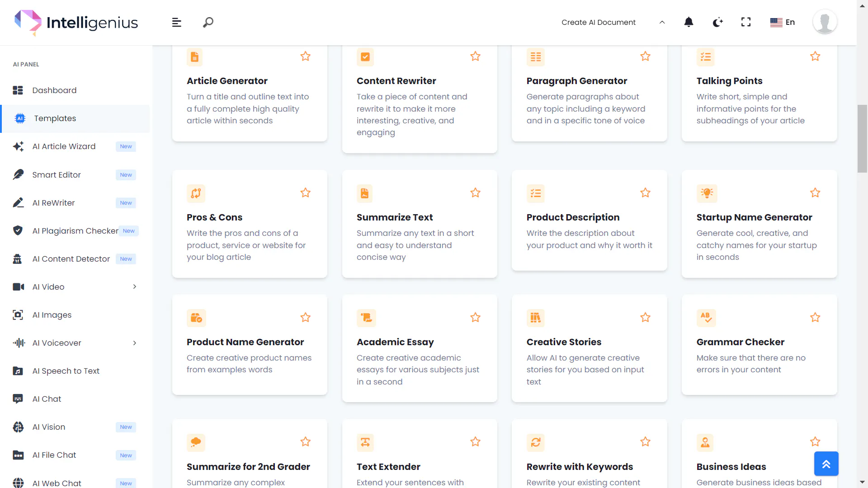868x488 pixels.
Task: Open AI Article Wizard menu item
Action: pos(75,146)
